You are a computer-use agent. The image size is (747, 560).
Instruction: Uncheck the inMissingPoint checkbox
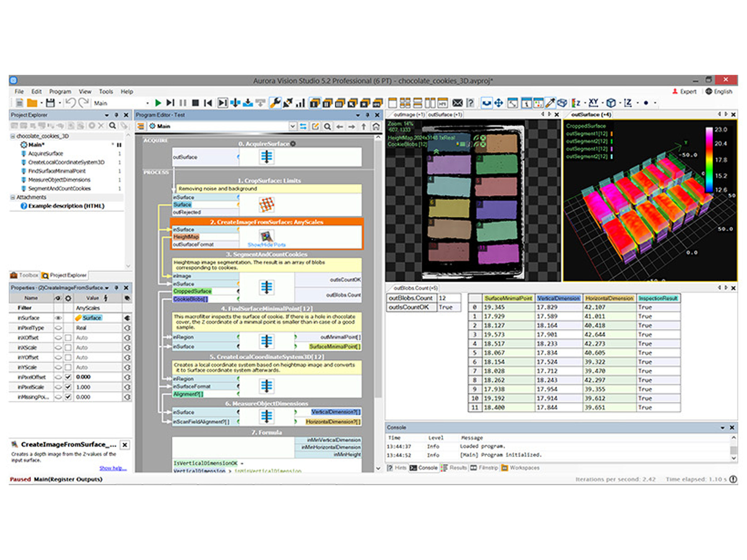click(68, 397)
